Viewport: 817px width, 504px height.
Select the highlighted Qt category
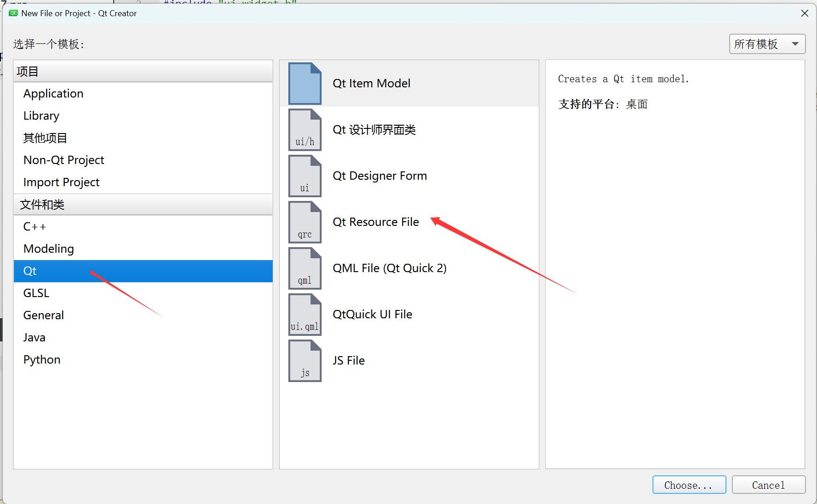click(143, 271)
